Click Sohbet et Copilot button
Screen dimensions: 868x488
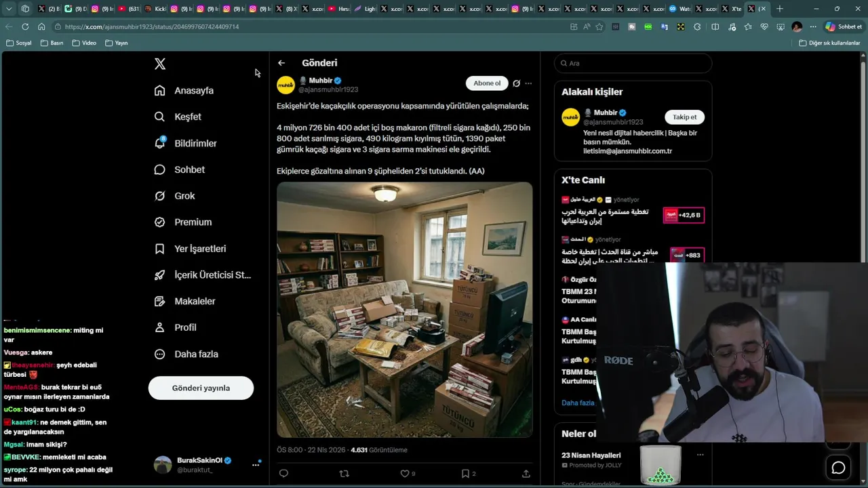(843, 26)
